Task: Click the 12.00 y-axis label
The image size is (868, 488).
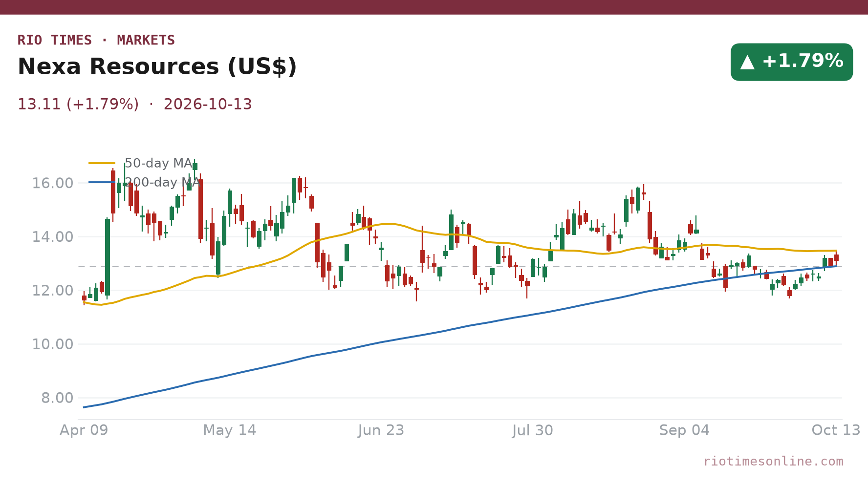Action: [x=52, y=291]
